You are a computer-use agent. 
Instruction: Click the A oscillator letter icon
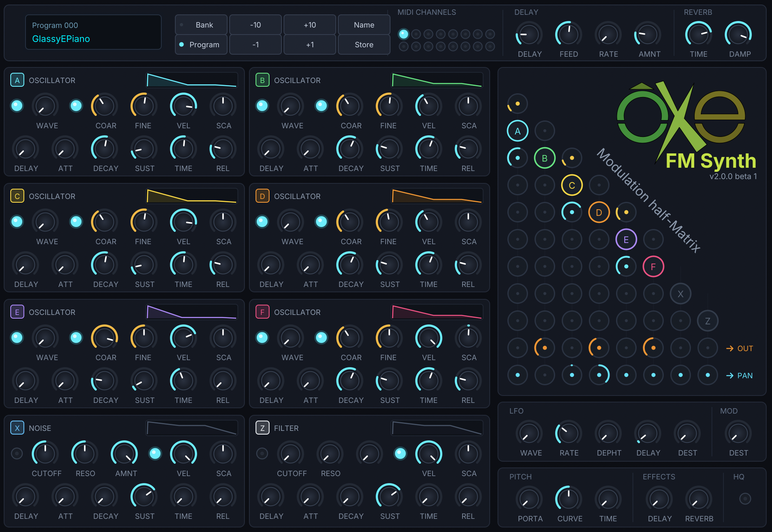pos(17,80)
